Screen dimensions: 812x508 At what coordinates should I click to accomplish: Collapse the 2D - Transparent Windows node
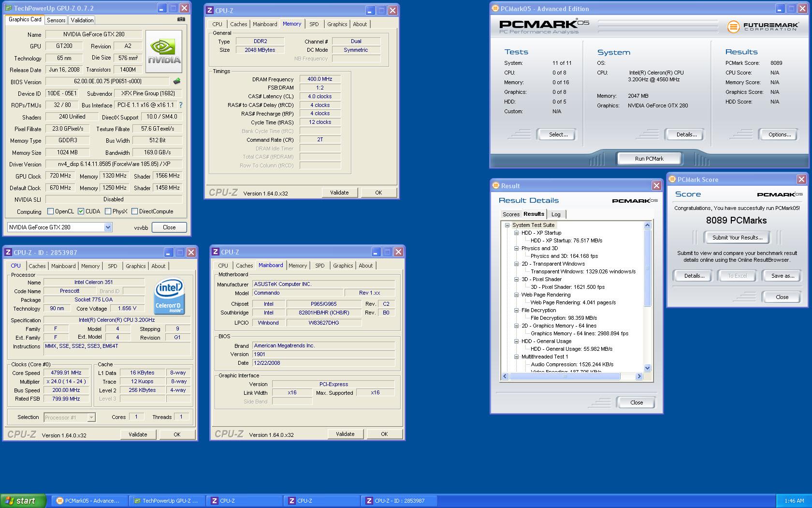516,264
